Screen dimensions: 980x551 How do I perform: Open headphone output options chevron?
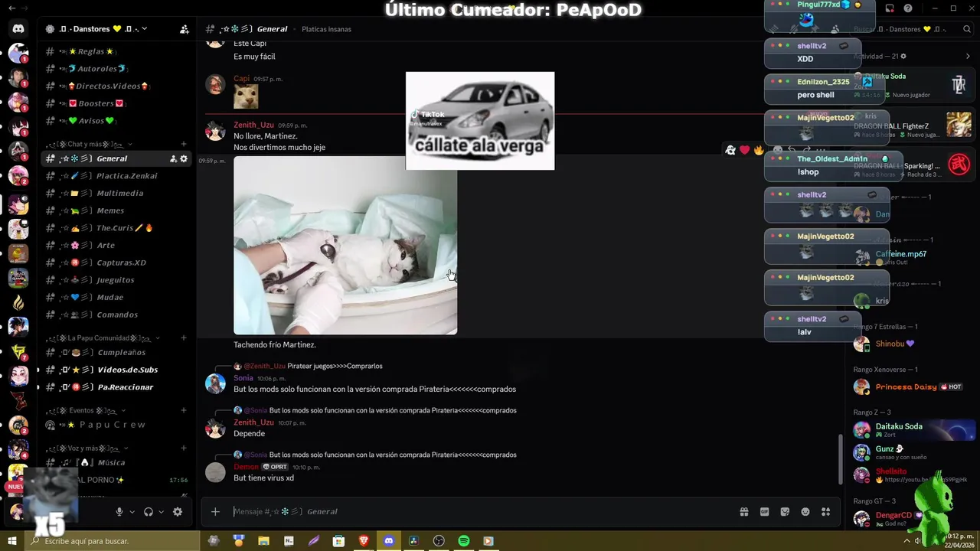[x=161, y=512]
